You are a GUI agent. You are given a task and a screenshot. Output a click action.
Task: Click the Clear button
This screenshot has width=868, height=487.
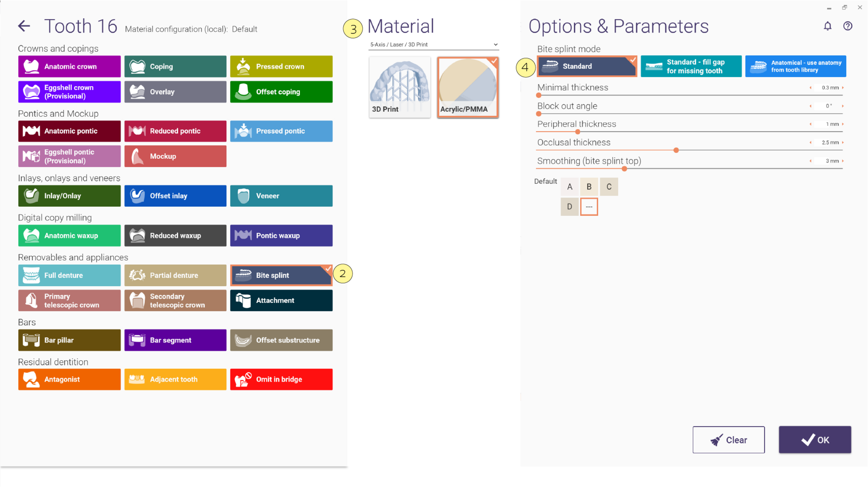[x=728, y=440]
